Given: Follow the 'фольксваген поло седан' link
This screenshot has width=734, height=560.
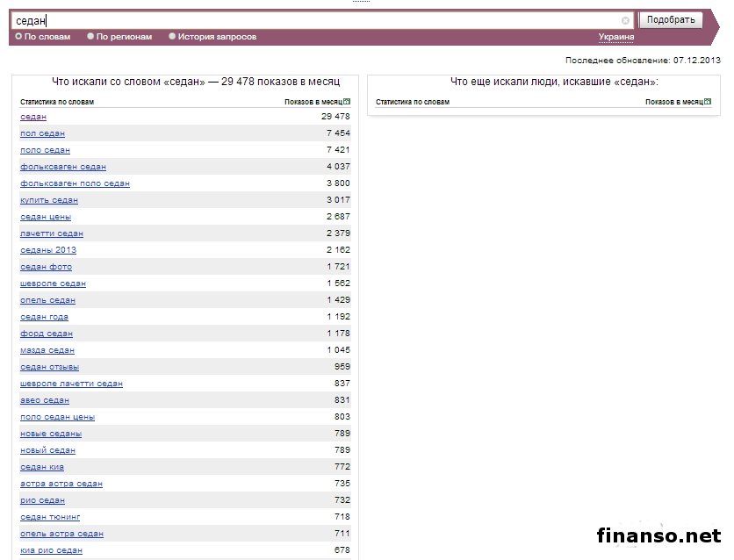Looking at the screenshot, I should (75, 183).
